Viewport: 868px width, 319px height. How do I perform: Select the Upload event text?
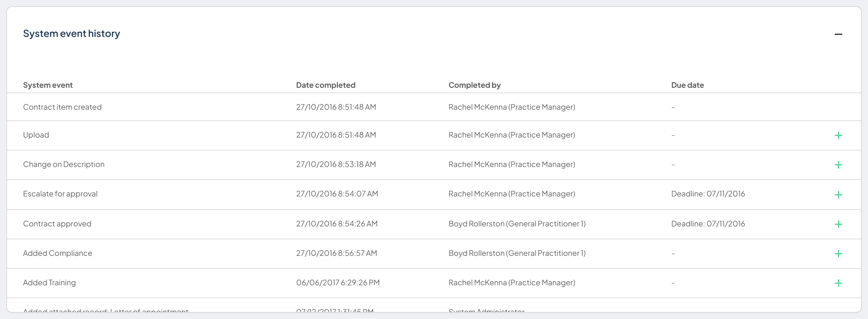point(36,135)
